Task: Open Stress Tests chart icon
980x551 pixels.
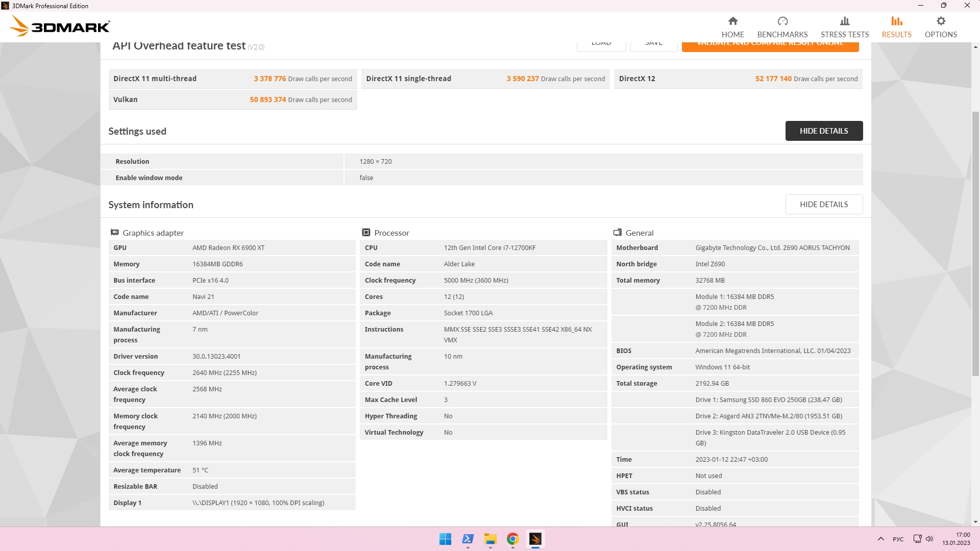Action: [844, 21]
